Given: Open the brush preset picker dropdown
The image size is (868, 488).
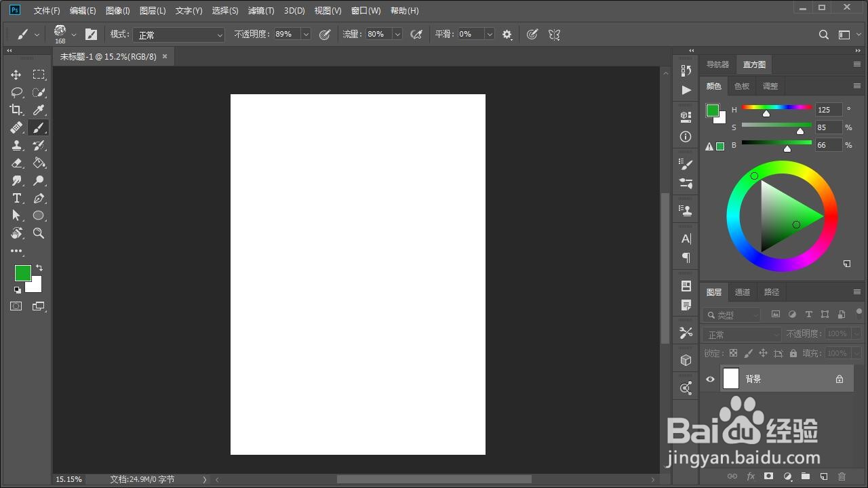Looking at the screenshot, I should coord(74,34).
